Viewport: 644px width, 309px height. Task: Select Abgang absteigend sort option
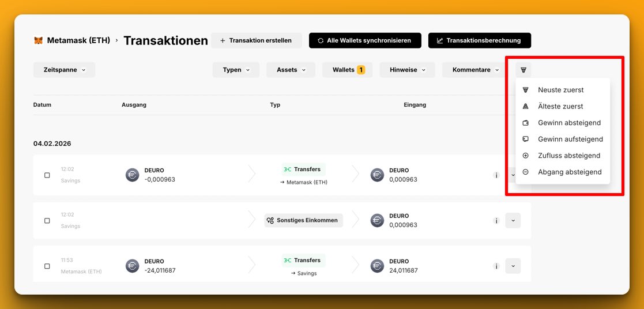pos(563,172)
